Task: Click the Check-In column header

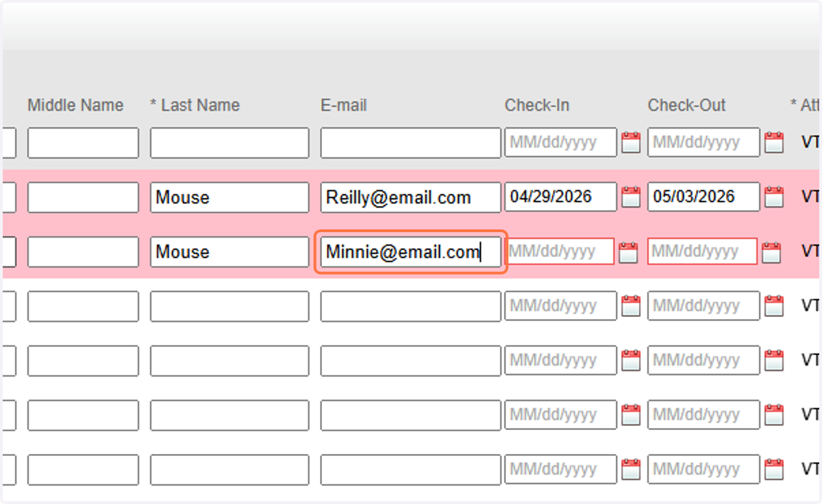Action: click(537, 105)
